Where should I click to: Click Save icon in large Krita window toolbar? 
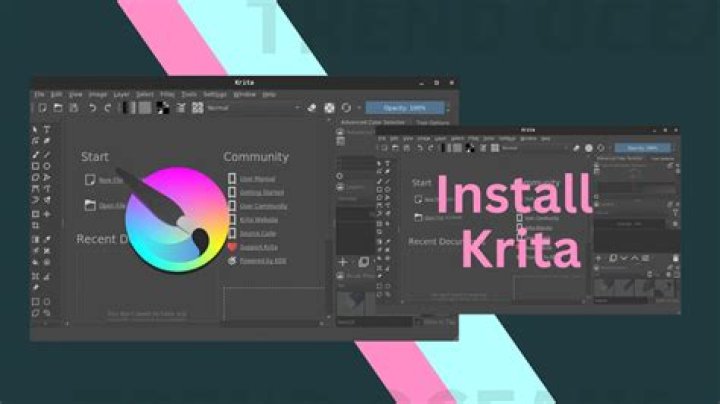coord(73,108)
